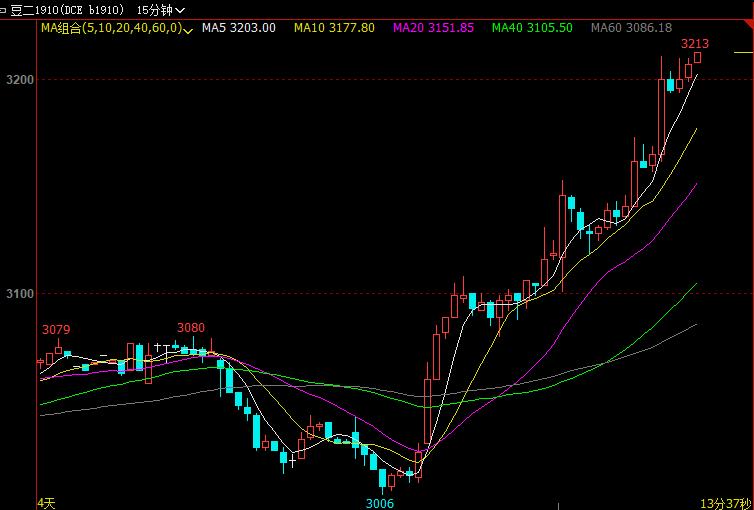Select the yellow MA10 3177.80 label
Image resolution: width=754 pixels, height=510 pixels.
click(334, 28)
